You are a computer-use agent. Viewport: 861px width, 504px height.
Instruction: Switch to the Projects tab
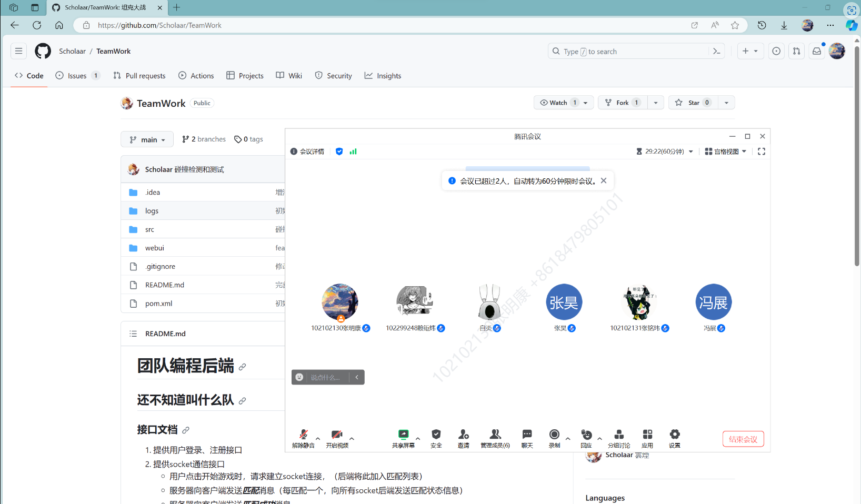pyautogui.click(x=245, y=76)
